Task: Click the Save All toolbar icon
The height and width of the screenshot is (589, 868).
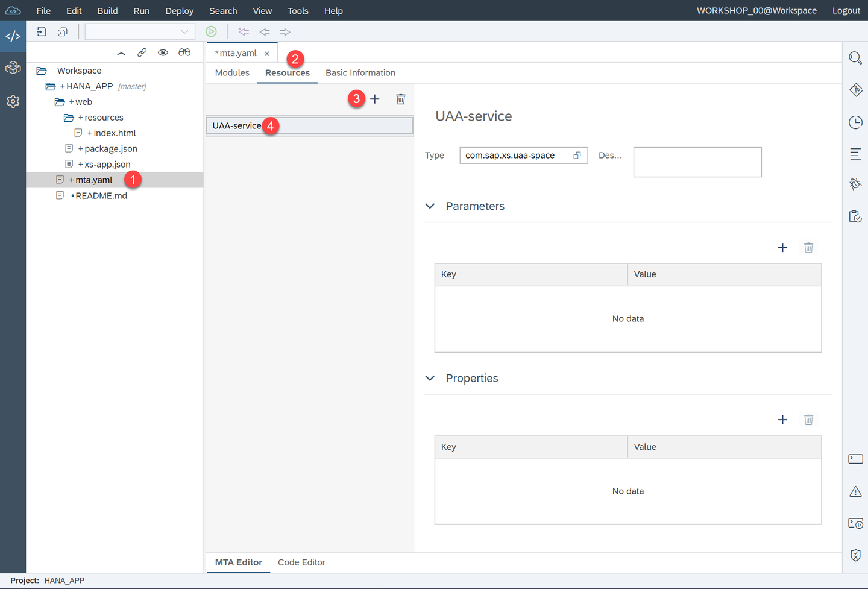Action: [x=63, y=32]
